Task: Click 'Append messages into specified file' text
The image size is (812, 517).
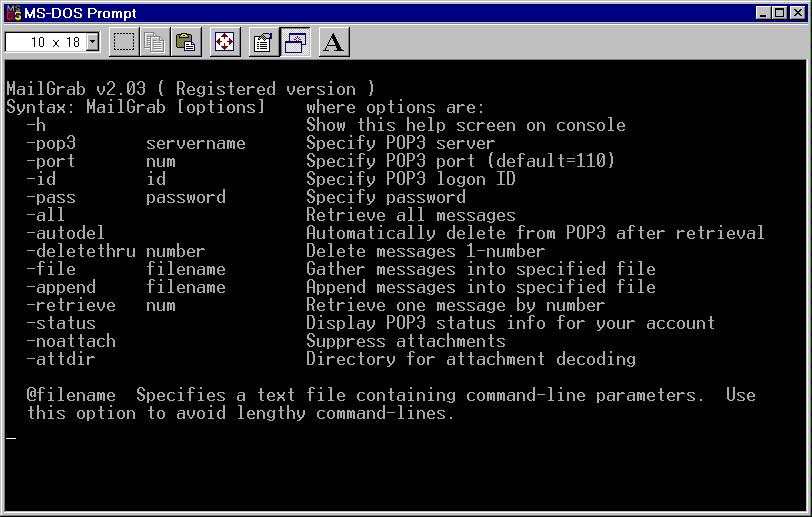Action: (x=481, y=288)
